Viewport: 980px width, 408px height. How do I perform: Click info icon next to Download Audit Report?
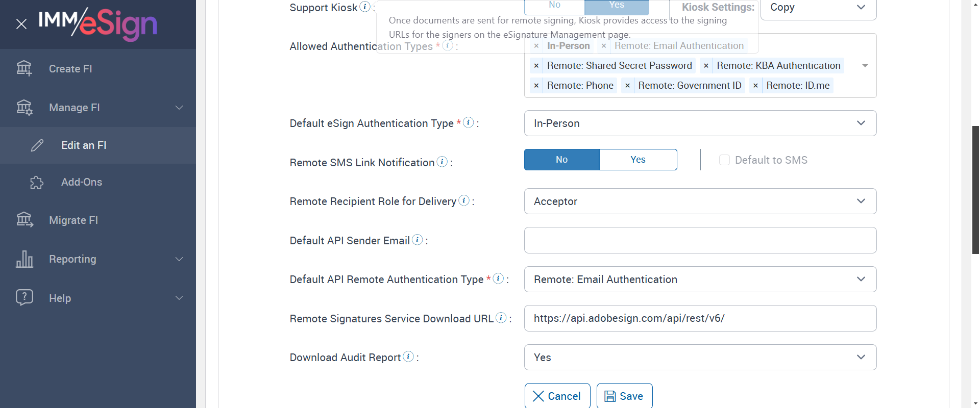click(408, 356)
